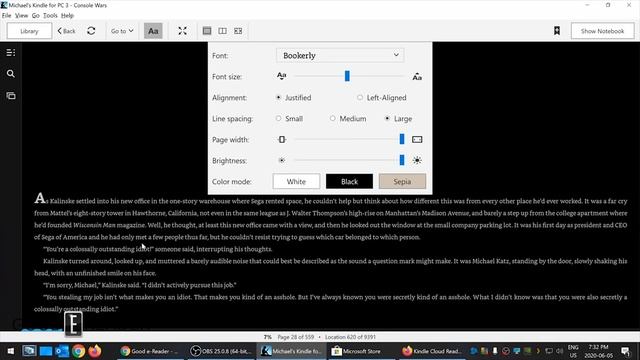Click the bright brightness icon
Screen dimensions: 640x360
(x=417, y=160)
